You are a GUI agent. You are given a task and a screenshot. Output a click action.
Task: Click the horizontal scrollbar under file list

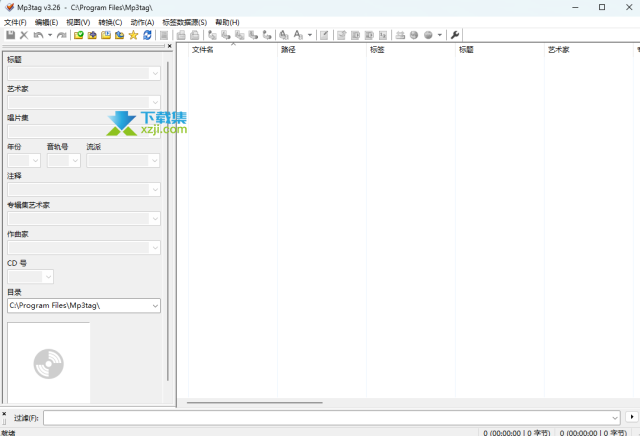255,403
